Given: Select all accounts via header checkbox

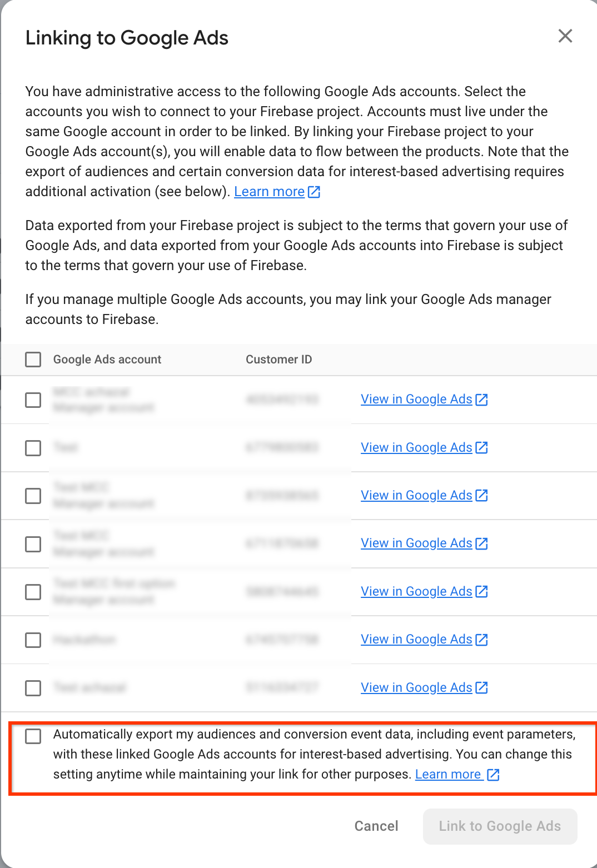Looking at the screenshot, I should tap(33, 360).
